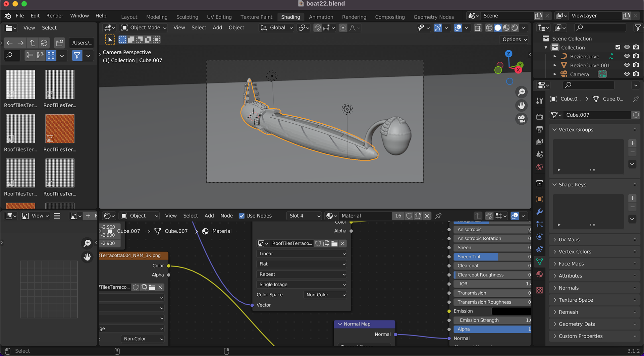Switch to wireframe viewport shading
Viewport: 644px width, 356px height.
[x=489, y=28]
